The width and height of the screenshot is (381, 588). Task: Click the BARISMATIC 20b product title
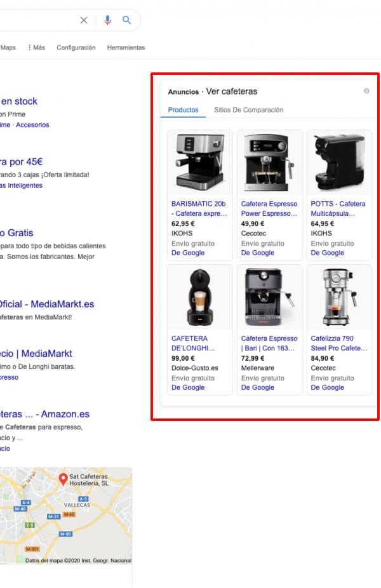point(199,208)
